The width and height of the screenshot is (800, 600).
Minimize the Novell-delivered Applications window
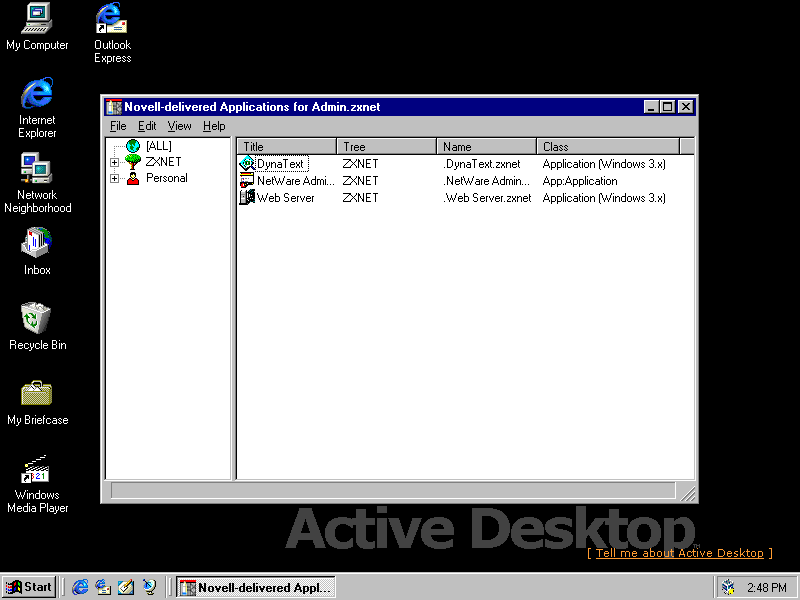651,107
